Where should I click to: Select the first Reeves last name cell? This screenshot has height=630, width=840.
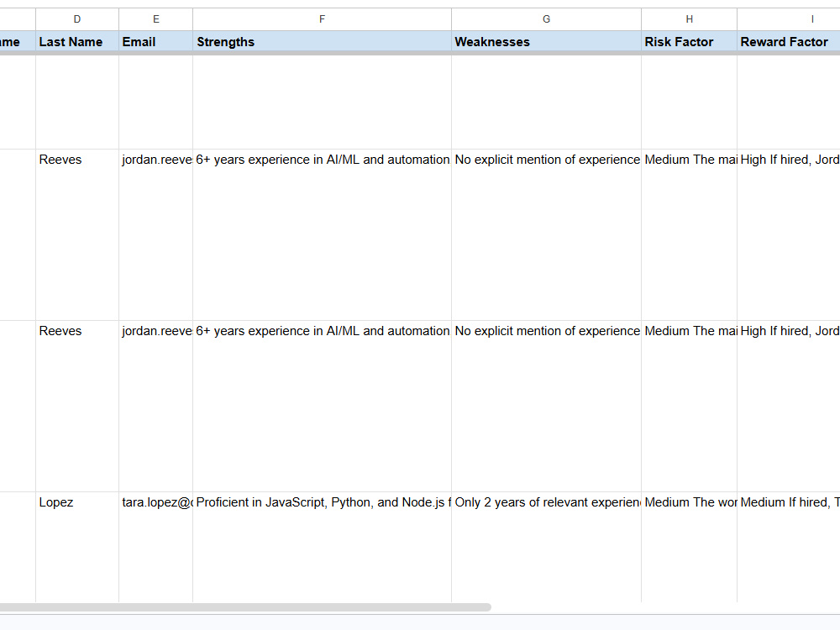pyautogui.click(x=77, y=234)
